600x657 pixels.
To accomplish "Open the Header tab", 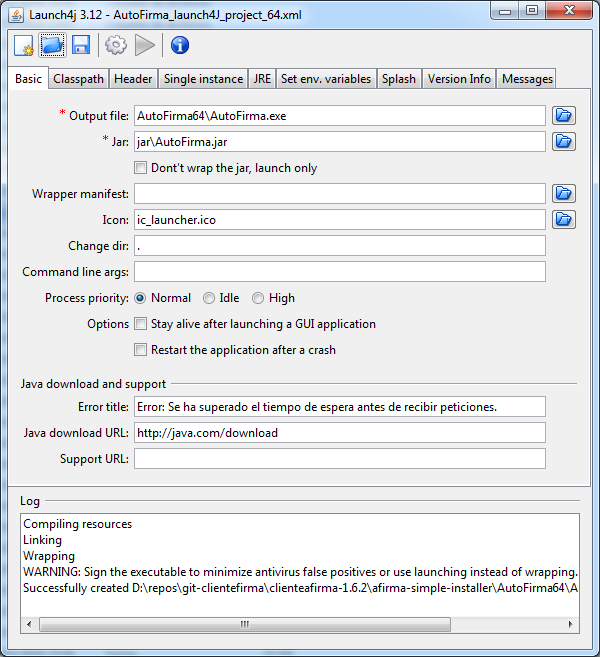I will click(x=133, y=79).
